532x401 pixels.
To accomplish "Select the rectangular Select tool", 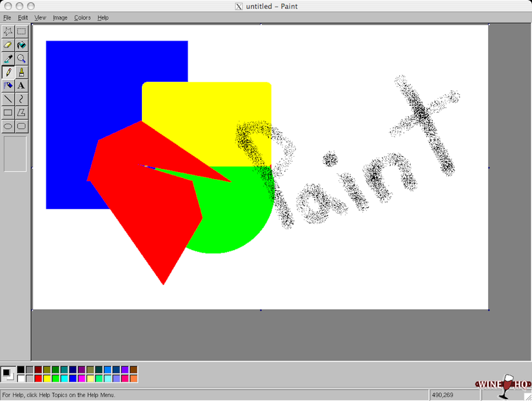I will (x=21, y=31).
